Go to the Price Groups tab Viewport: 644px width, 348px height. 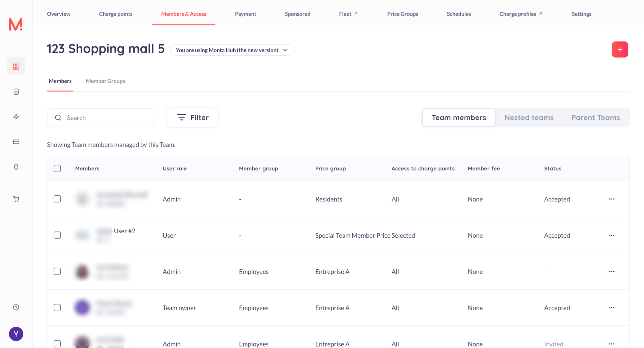pyautogui.click(x=402, y=14)
